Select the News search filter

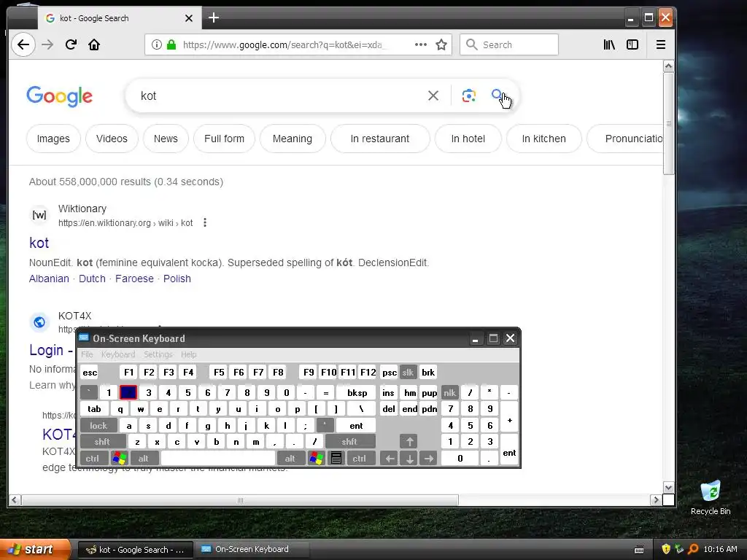tap(166, 139)
